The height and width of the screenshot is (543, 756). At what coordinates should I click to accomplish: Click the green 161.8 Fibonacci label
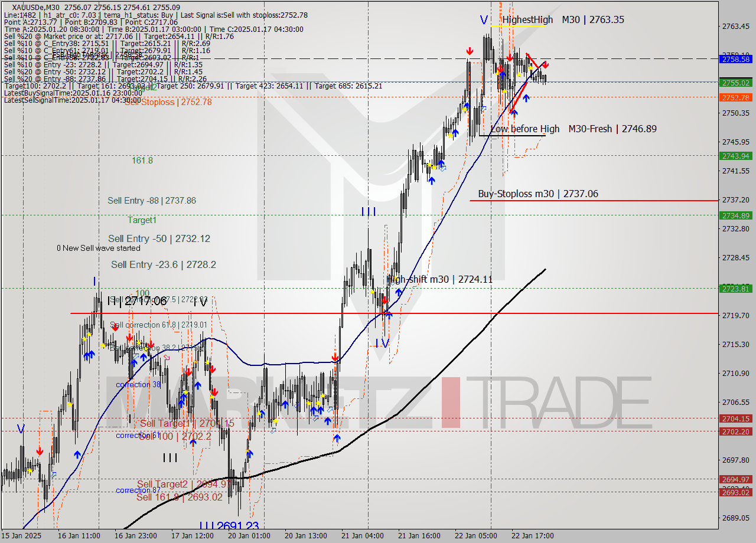point(142,161)
